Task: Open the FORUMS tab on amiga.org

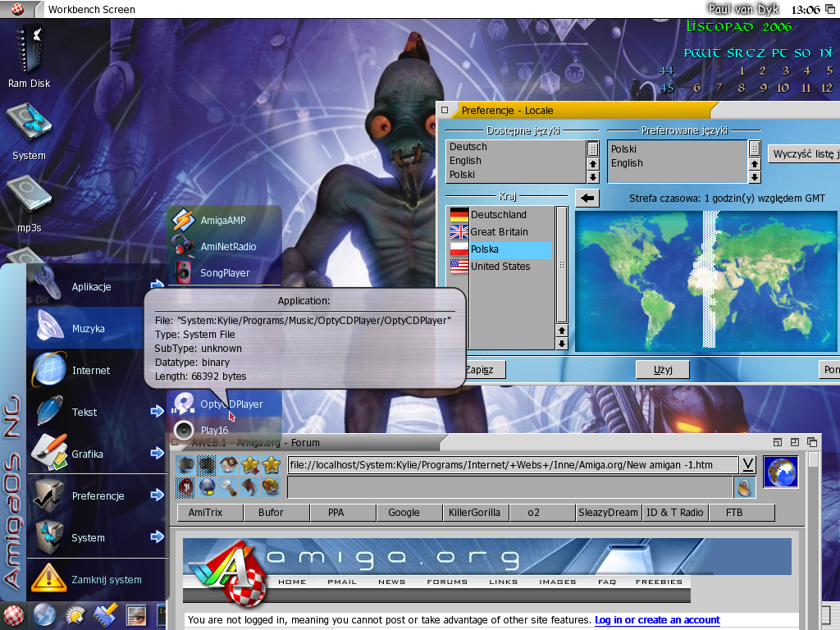Action: coord(447,582)
